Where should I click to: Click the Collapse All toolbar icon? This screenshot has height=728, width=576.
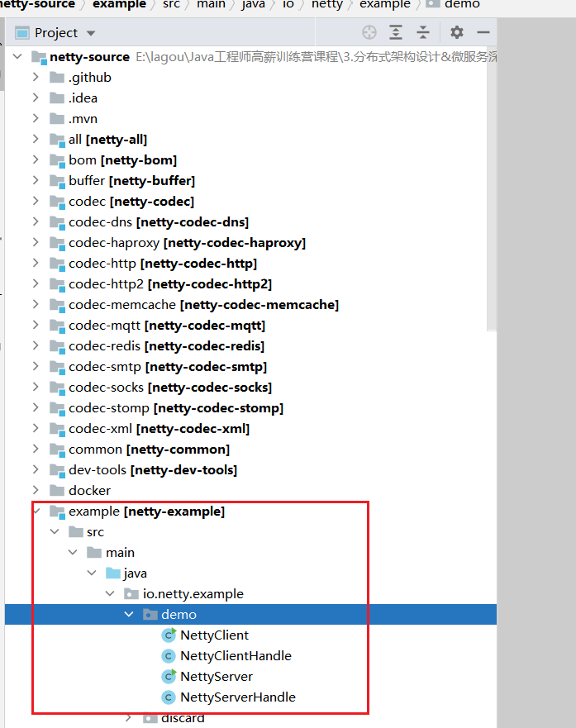click(x=423, y=32)
